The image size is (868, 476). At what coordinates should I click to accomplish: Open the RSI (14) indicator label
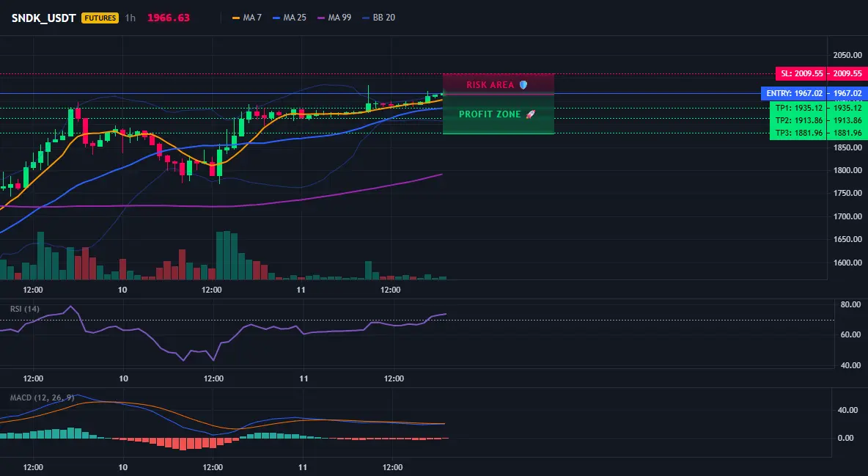pos(25,309)
